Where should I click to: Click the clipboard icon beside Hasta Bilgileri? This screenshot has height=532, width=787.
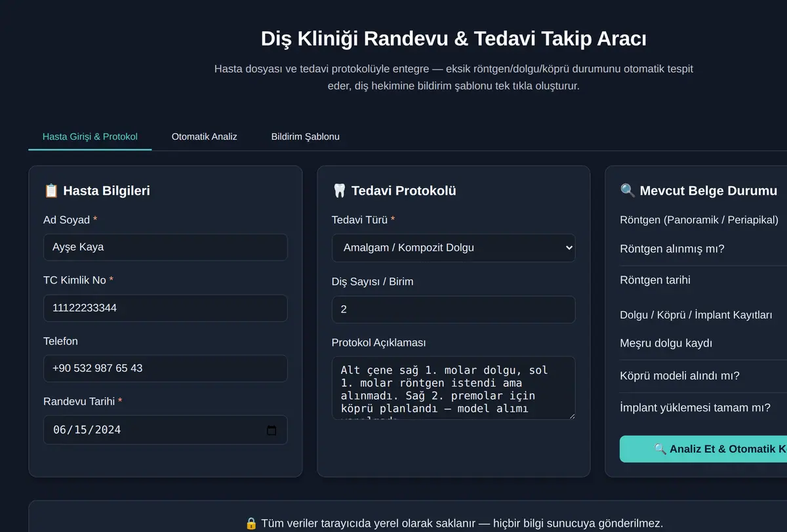pyautogui.click(x=51, y=191)
